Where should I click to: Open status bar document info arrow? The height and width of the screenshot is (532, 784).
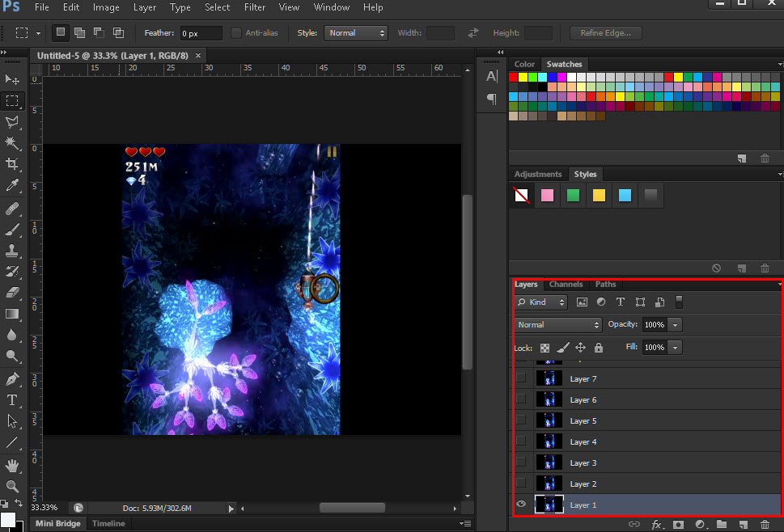pos(231,509)
